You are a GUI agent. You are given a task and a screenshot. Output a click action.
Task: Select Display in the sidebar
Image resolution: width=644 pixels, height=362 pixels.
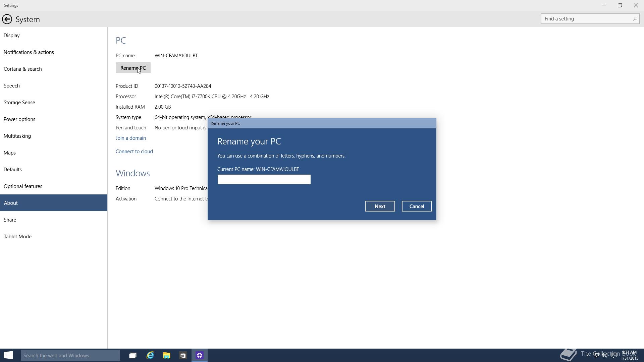(54, 35)
